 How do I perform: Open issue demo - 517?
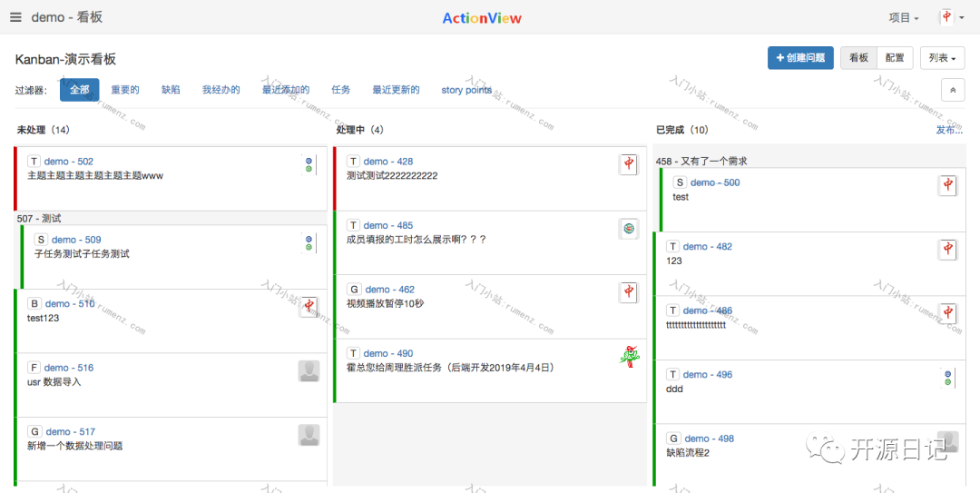(x=71, y=431)
